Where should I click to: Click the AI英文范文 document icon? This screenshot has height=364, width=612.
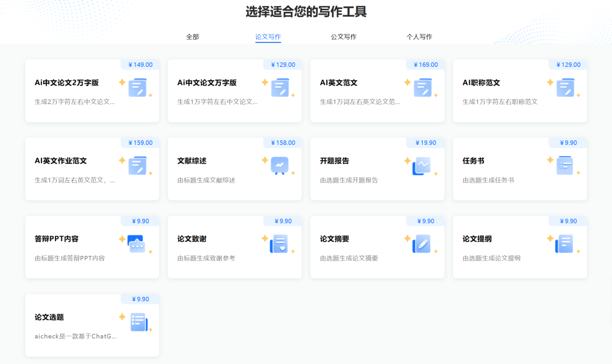point(423,87)
